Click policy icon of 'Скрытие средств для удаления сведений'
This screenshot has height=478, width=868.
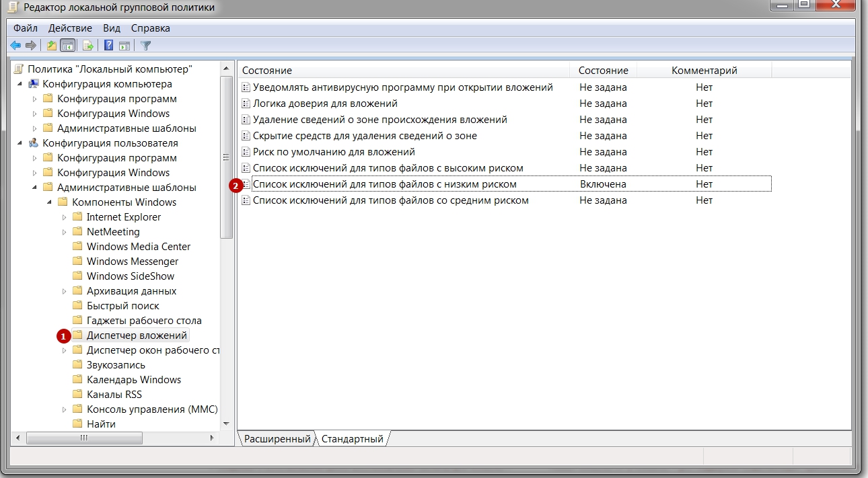[x=246, y=136]
